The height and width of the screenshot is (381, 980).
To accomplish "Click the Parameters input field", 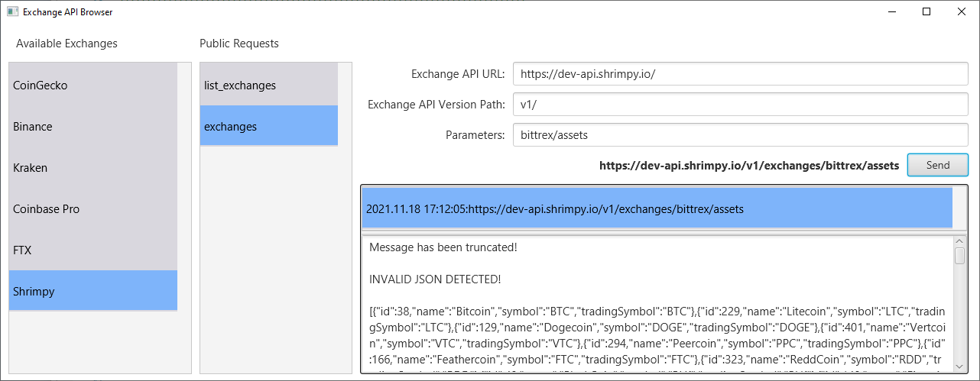I will click(x=740, y=135).
